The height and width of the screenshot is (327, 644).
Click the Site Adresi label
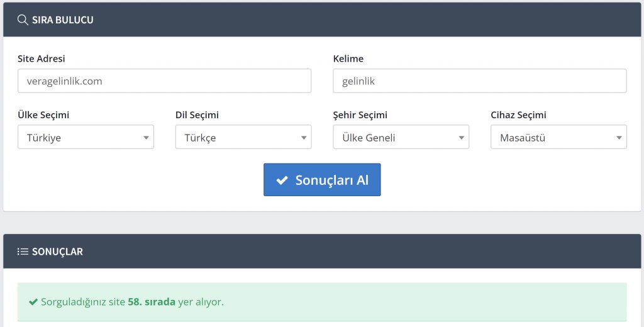(42, 58)
